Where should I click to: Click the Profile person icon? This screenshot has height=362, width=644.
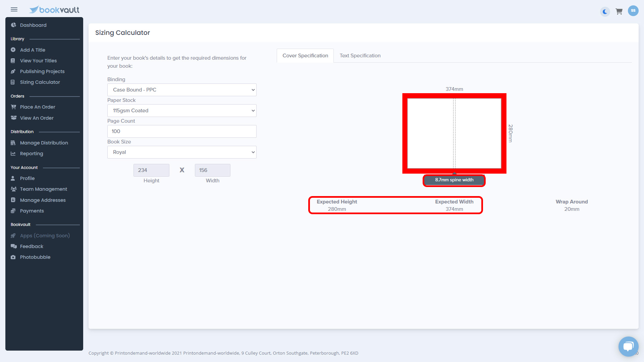pyautogui.click(x=13, y=178)
